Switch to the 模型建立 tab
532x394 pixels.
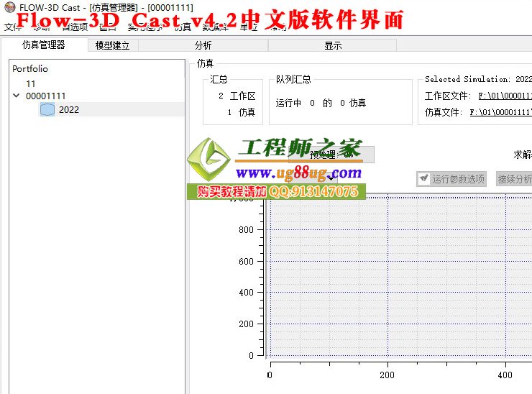coord(113,45)
